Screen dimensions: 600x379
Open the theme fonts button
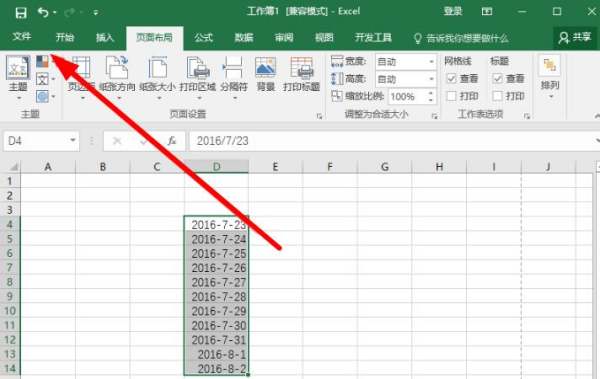(x=45, y=79)
